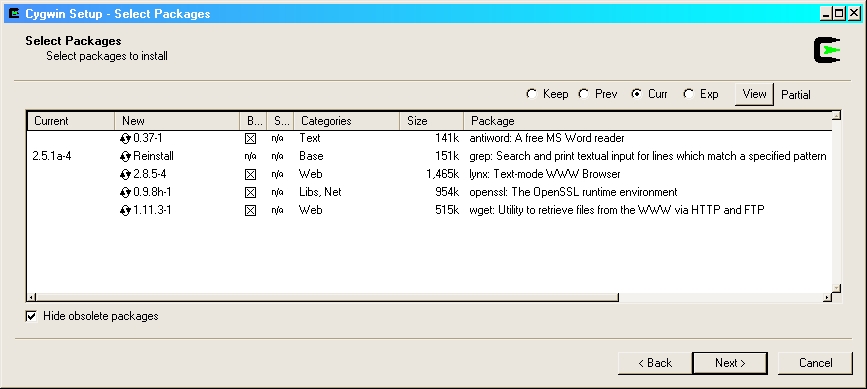Image resolution: width=867 pixels, height=389 pixels.
Task: Sort by the Current column header
Action: tap(71, 120)
